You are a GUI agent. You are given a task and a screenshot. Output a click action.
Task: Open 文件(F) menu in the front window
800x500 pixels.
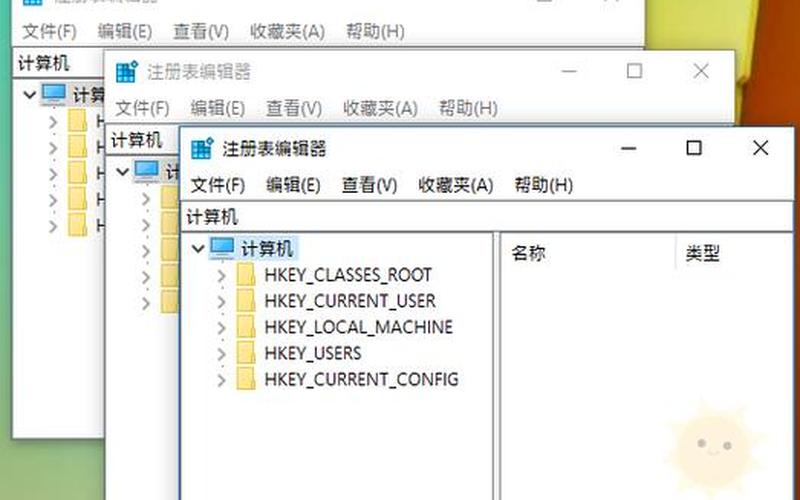[x=218, y=185]
